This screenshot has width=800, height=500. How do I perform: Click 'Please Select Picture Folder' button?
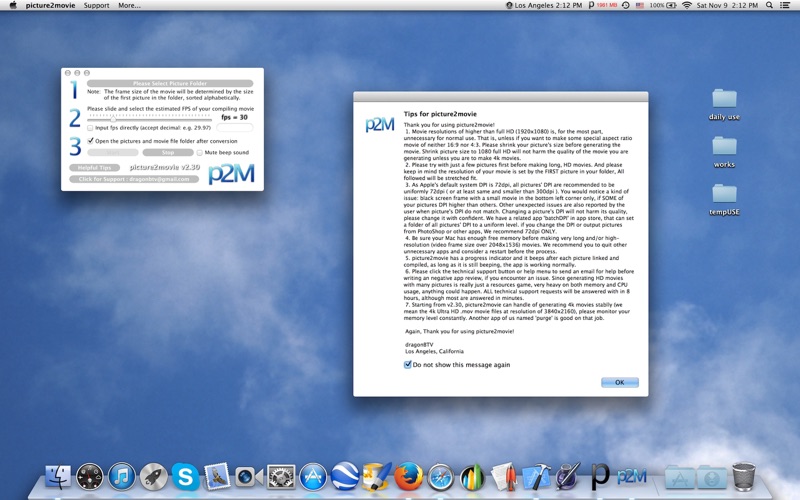pos(170,83)
